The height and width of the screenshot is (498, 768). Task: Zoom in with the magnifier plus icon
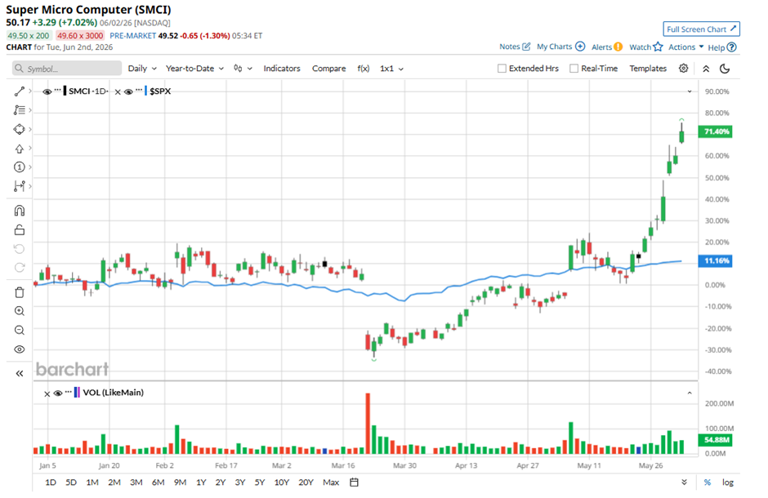tap(19, 311)
